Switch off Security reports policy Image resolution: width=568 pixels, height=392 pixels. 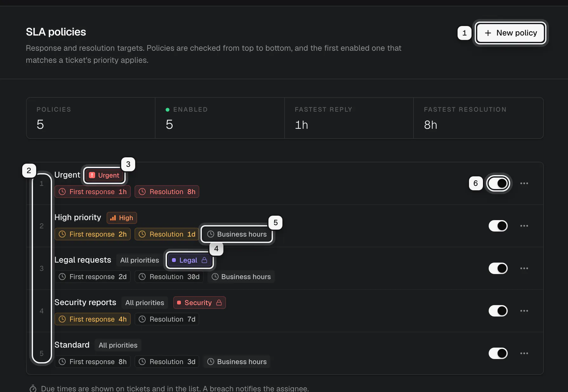tap(498, 311)
